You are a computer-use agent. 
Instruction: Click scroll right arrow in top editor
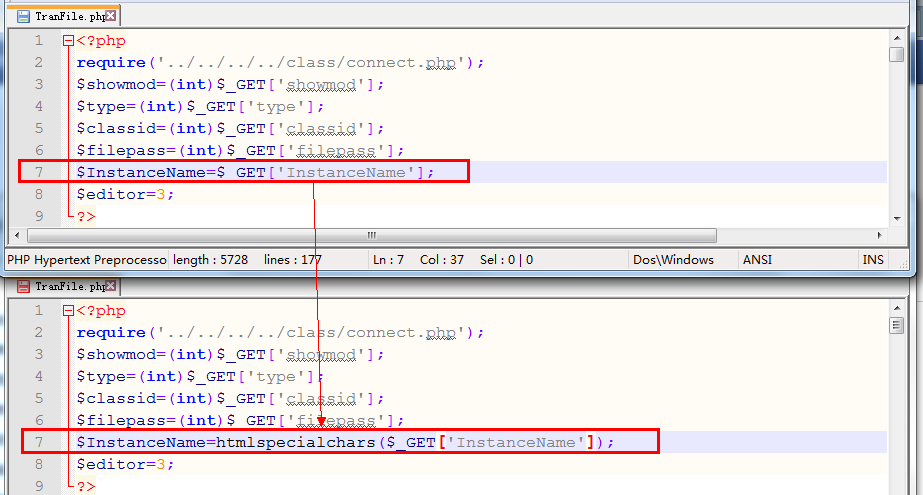tap(879, 235)
